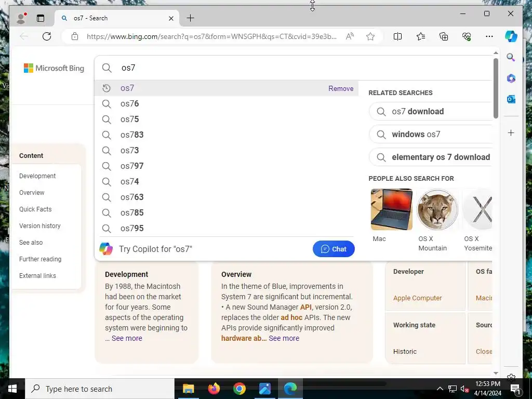
Task: Open a new tab with plus button
Action: point(190,18)
